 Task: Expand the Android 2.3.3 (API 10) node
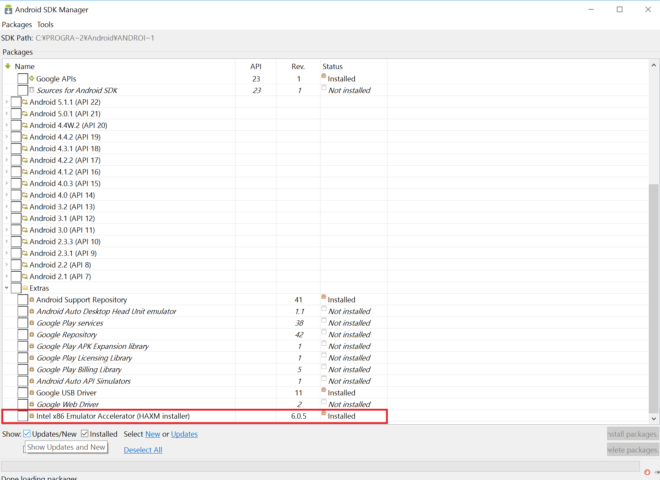click(7, 242)
